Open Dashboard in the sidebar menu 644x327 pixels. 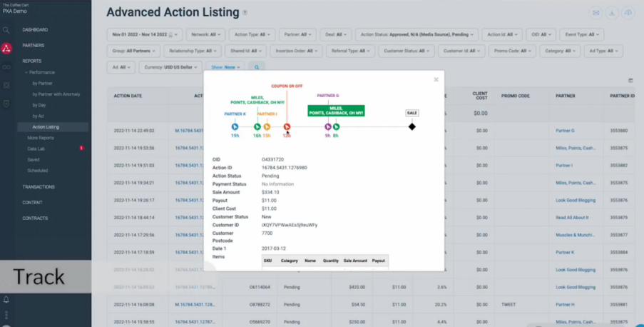tap(35, 30)
